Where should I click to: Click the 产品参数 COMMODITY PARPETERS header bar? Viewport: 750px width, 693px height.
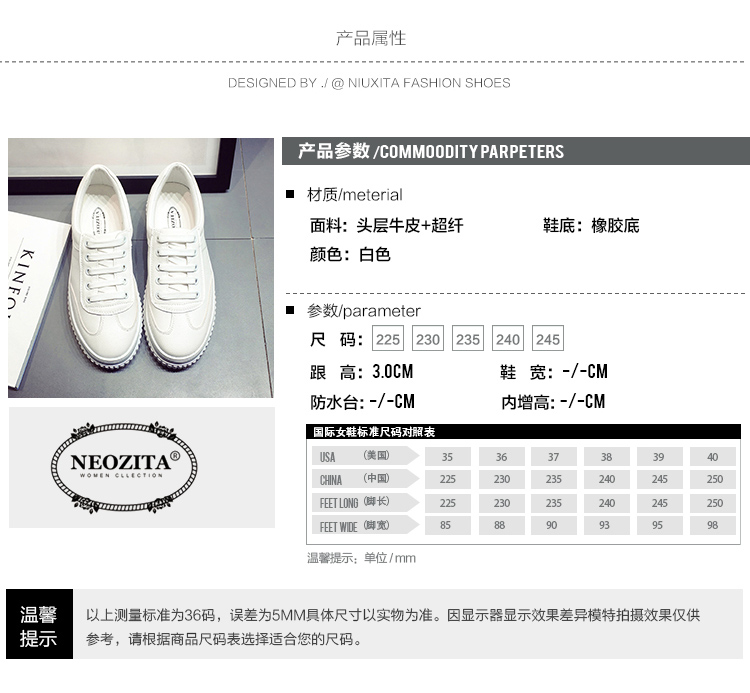(x=516, y=151)
